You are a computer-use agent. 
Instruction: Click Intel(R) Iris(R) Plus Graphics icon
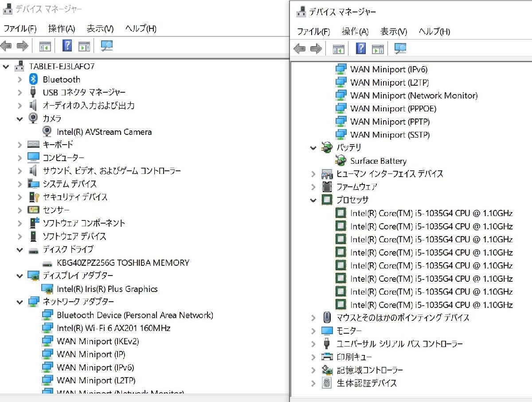[47, 289]
